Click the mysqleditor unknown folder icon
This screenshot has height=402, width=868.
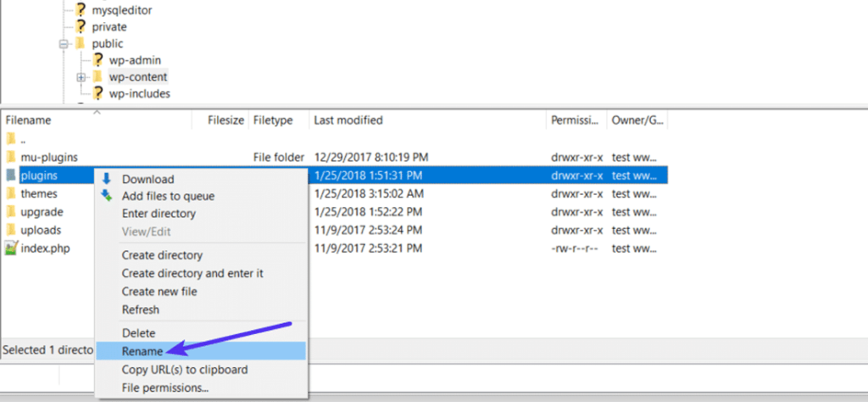click(x=81, y=10)
